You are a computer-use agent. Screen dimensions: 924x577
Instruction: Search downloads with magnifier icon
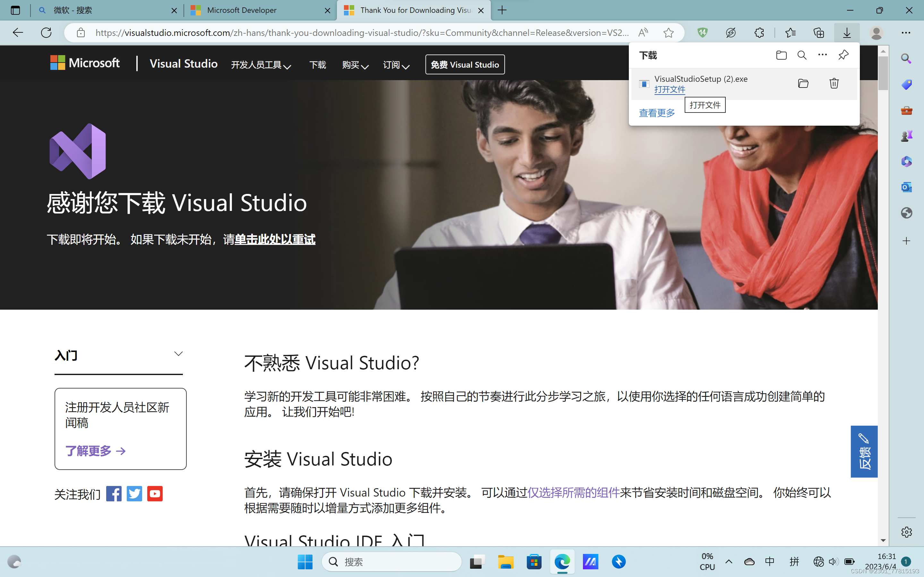(x=802, y=55)
